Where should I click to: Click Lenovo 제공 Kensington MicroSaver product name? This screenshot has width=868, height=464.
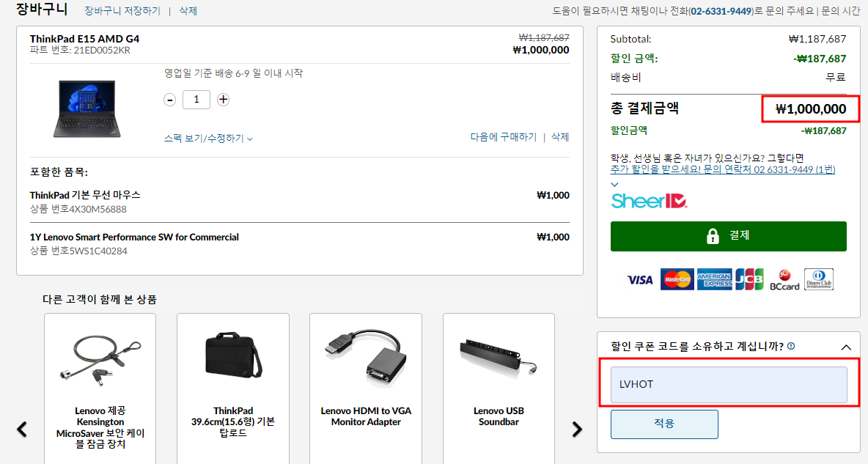click(x=100, y=427)
